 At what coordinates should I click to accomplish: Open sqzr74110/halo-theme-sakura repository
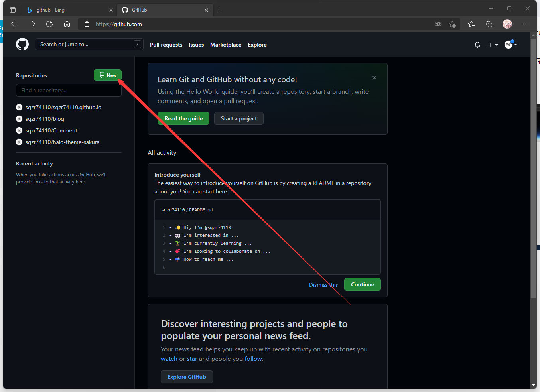[63, 142]
